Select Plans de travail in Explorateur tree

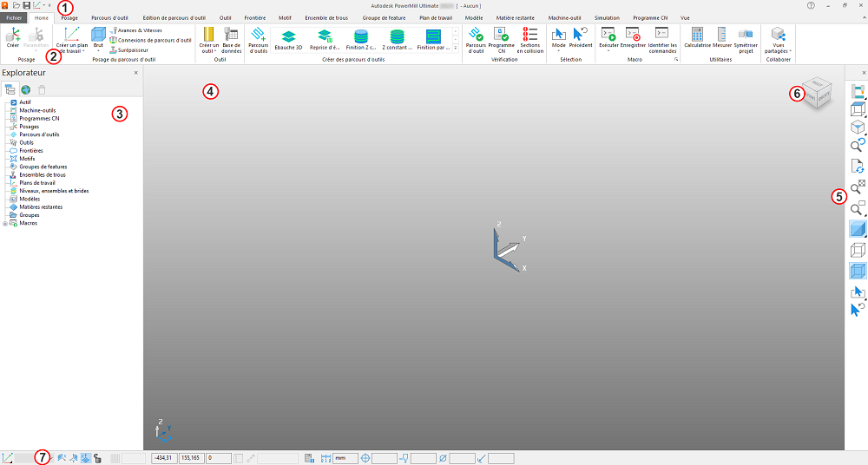(x=37, y=183)
